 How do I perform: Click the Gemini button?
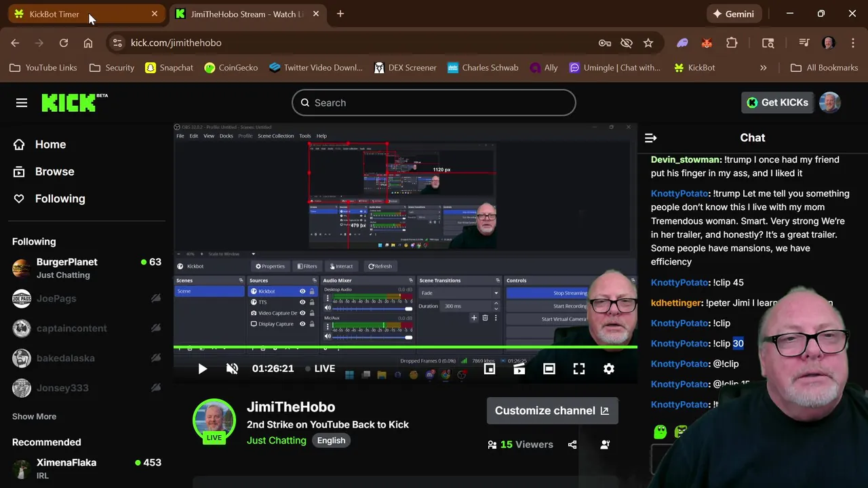click(734, 14)
